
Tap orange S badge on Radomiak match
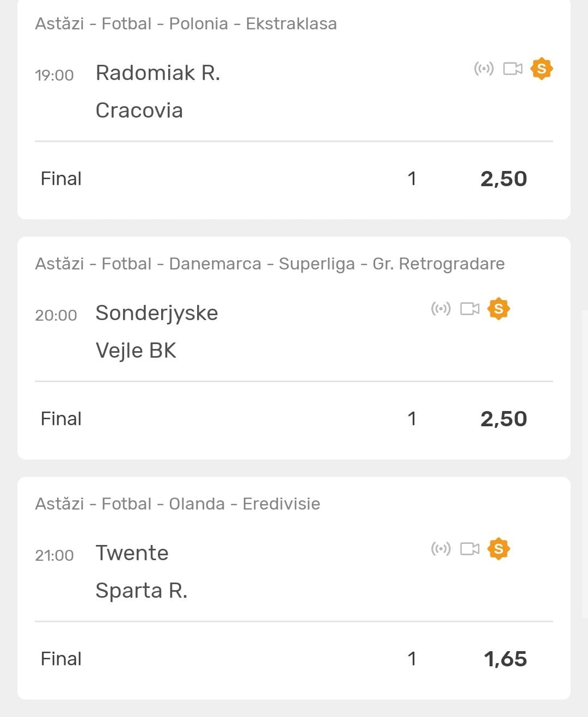coord(541,69)
